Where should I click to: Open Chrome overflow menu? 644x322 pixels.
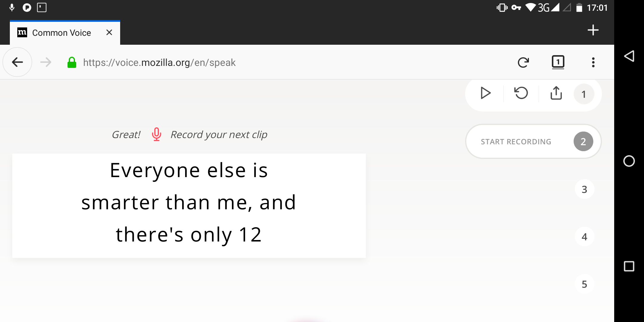593,62
